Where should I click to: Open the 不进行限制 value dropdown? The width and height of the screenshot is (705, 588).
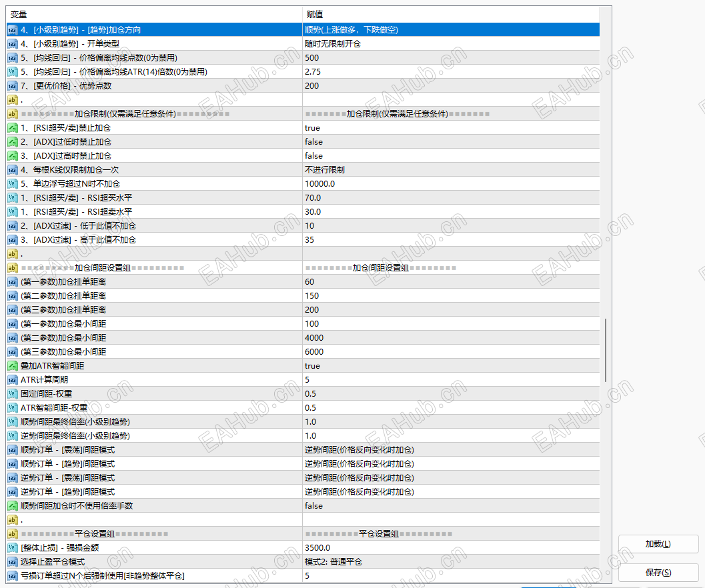[x=451, y=170]
